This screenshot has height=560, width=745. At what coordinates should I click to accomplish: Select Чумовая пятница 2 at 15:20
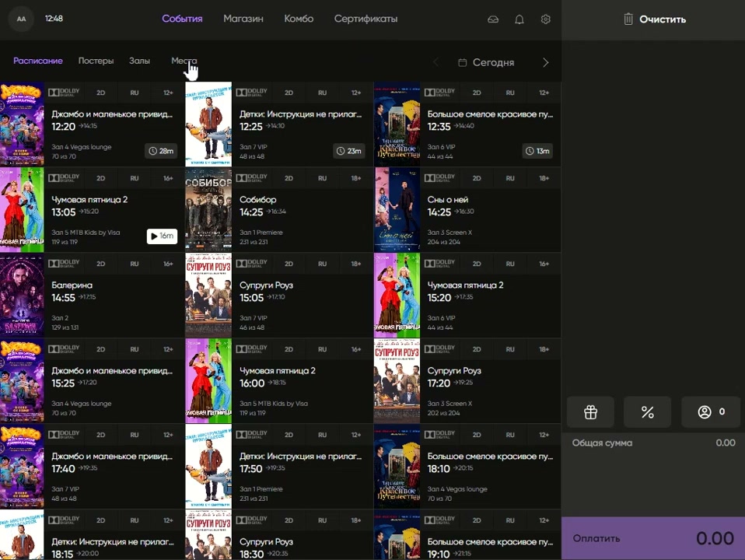[467, 296]
